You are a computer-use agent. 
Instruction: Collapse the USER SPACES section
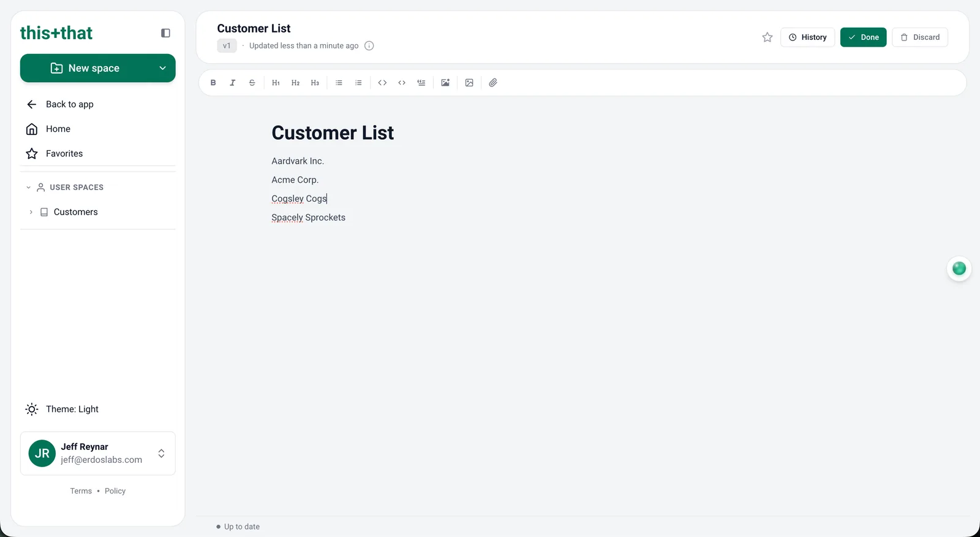[x=28, y=188]
